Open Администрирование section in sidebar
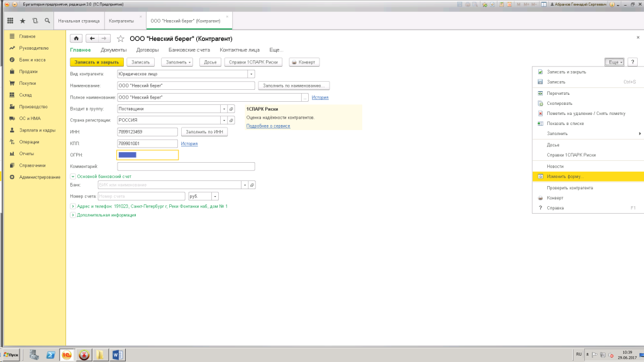The height and width of the screenshot is (362, 644). (40, 177)
